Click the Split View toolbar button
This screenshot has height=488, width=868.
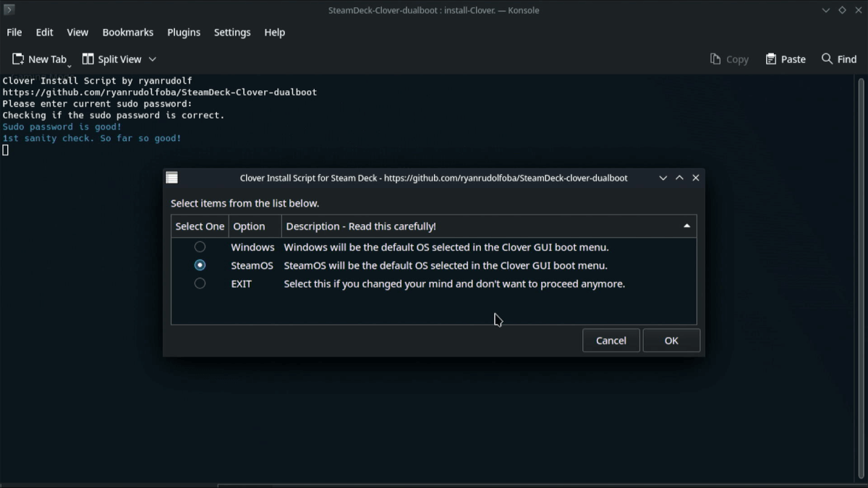click(x=112, y=59)
